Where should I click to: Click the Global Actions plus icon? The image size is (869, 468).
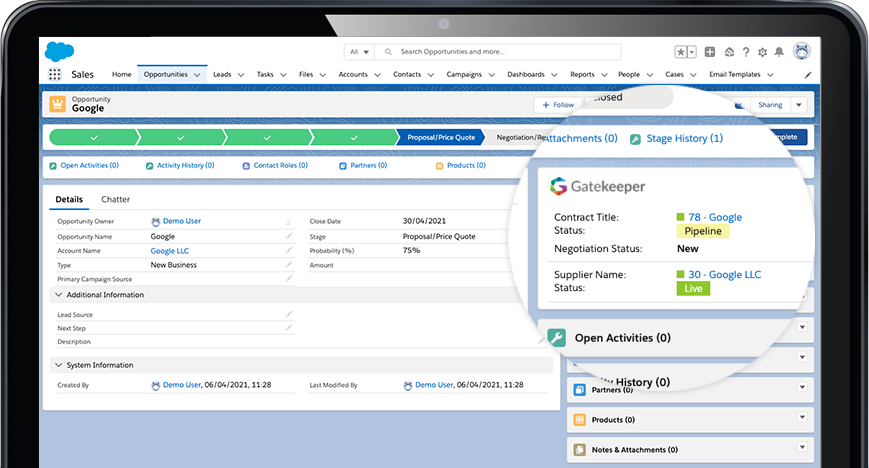tap(710, 52)
